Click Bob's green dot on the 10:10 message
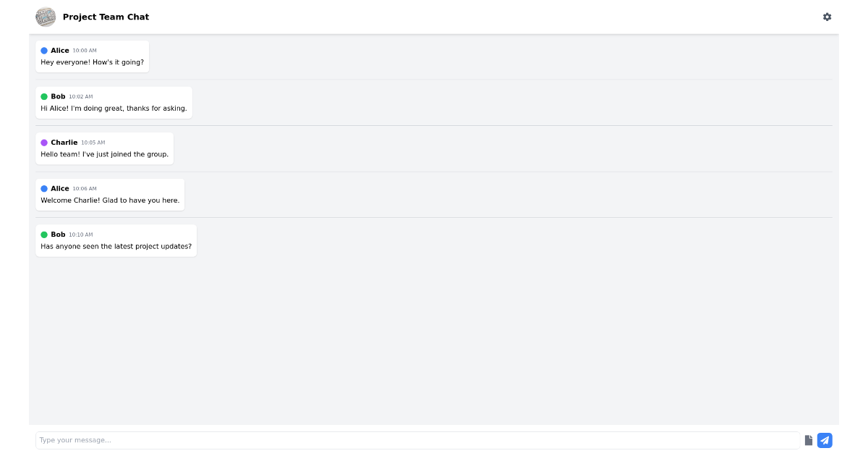Screen dimensions: 868x456 (44, 235)
